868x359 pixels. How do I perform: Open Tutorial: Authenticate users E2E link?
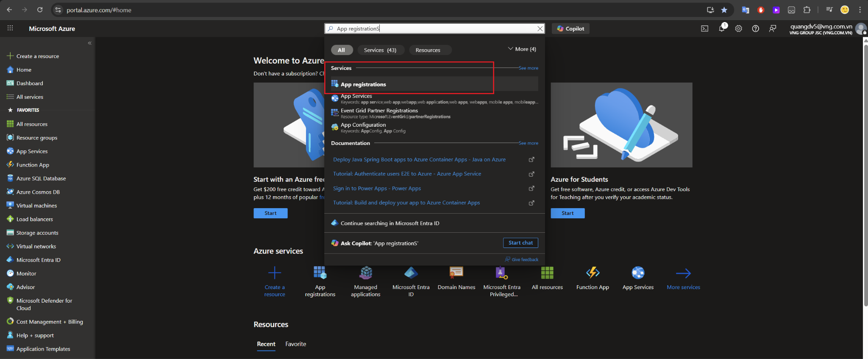point(407,174)
